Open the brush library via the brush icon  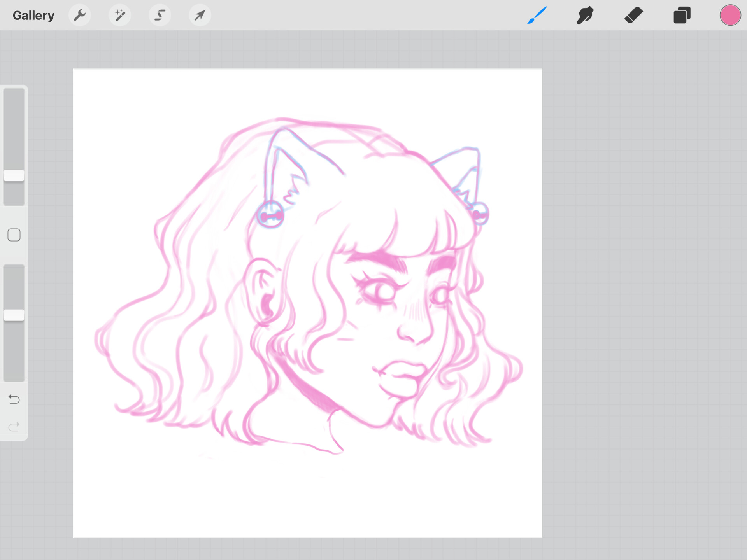[537, 15]
